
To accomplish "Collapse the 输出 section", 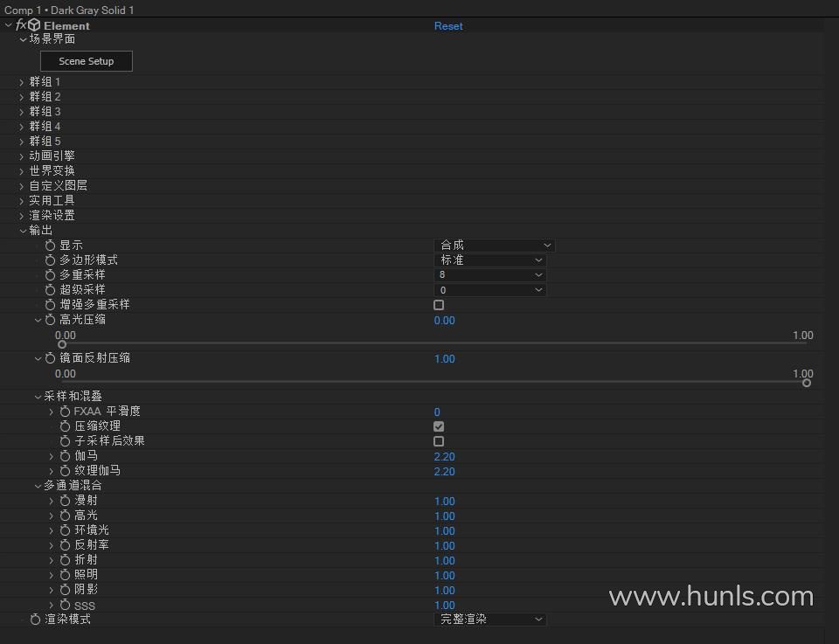I will pyautogui.click(x=23, y=231).
